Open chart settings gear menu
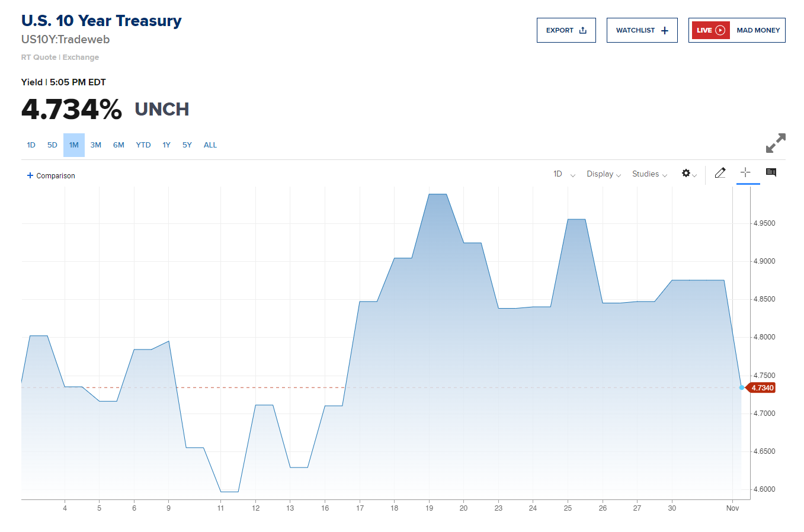This screenshot has height=532, width=804. [688, 174]
